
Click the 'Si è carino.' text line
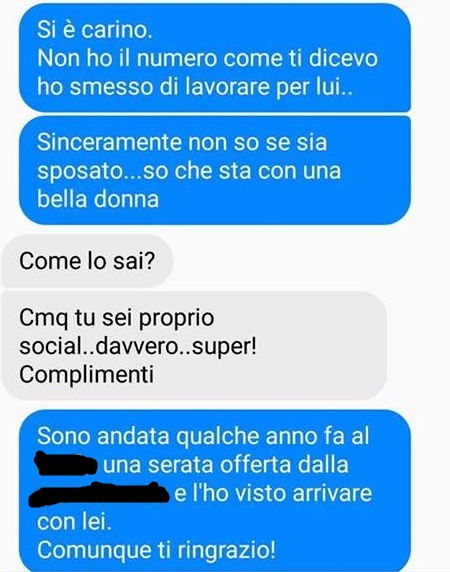[94, 30]
